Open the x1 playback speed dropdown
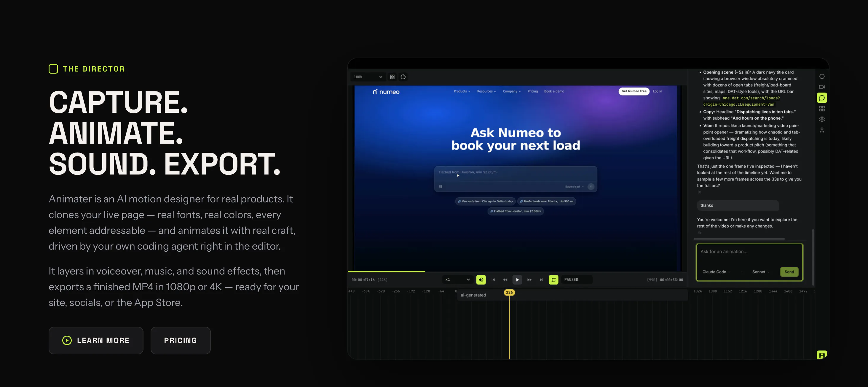Viewport: 868px width, 387px height. coord(457,279)
